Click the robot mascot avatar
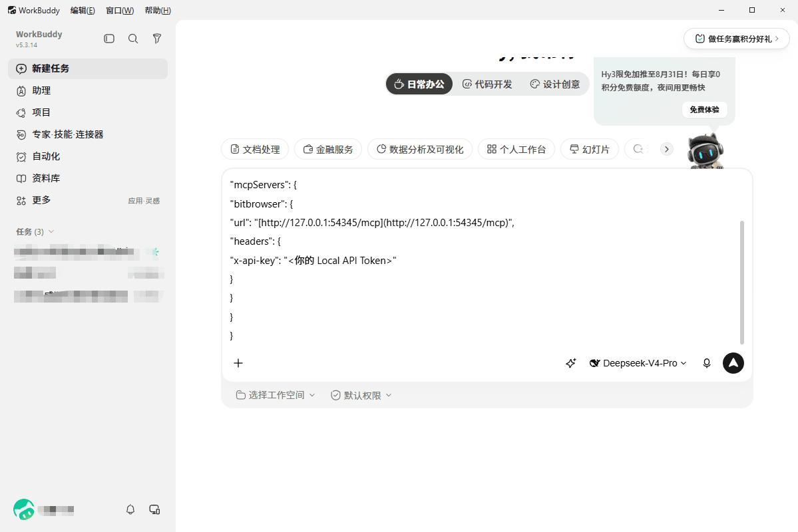 tap(705, 150)
